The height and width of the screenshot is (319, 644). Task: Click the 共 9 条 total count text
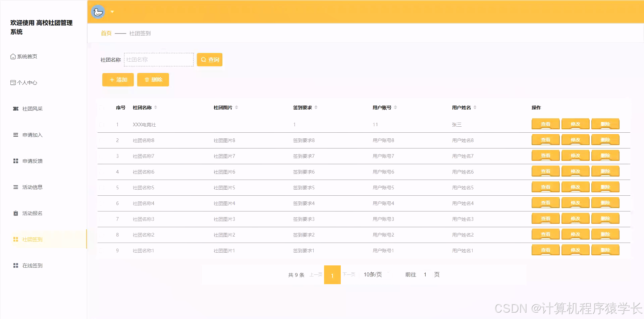click(x=296, y=275)
